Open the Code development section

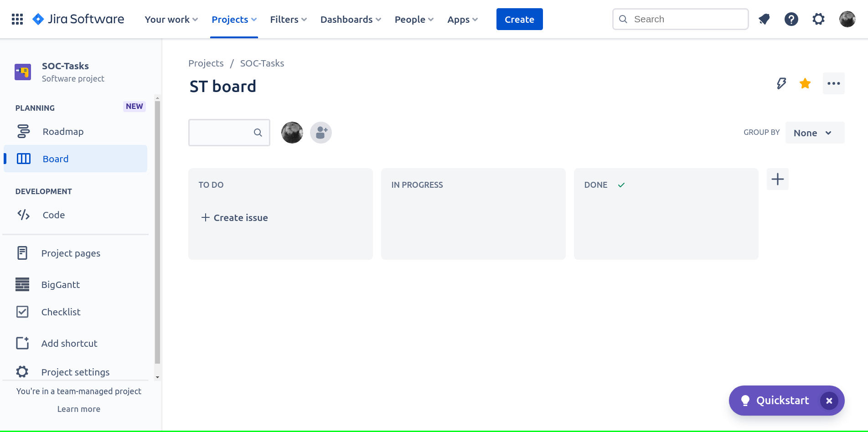53,215
